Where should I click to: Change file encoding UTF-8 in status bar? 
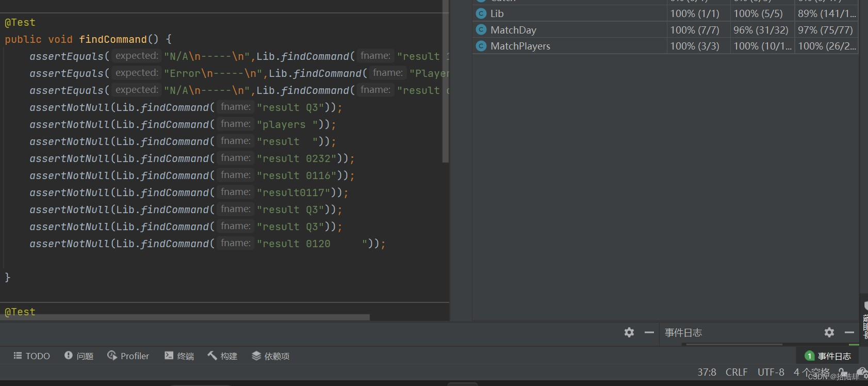[771, 372]
